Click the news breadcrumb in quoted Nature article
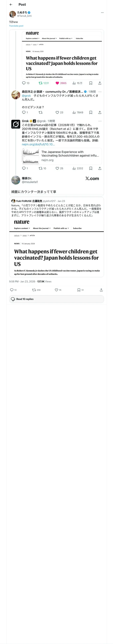 (x=25, y=235)
